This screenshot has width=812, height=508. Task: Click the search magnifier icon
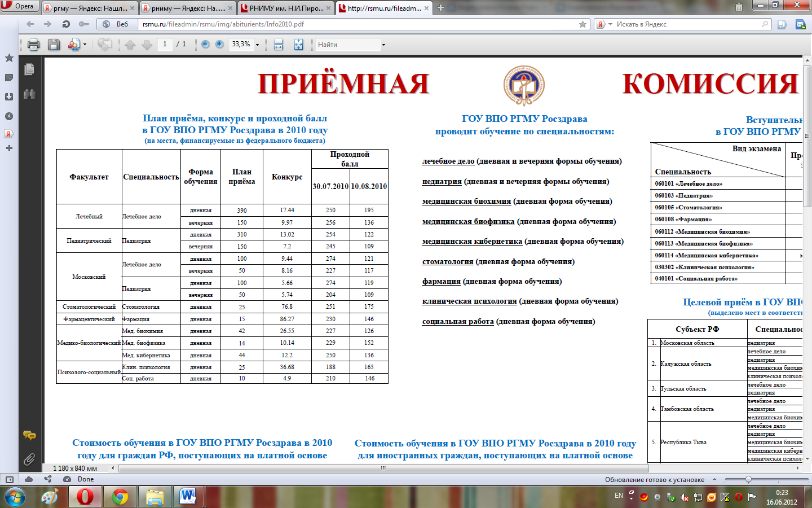[x=765, y=24]
